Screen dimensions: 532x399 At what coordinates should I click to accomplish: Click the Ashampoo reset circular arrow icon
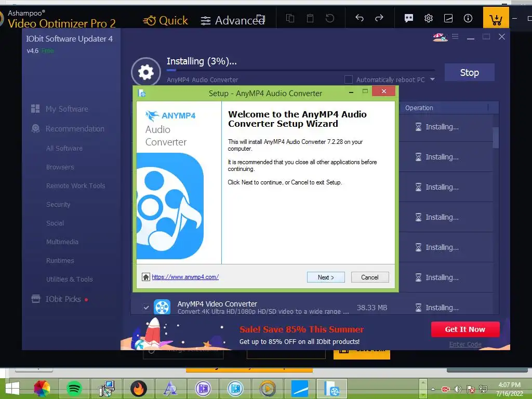tap(330, 18)
